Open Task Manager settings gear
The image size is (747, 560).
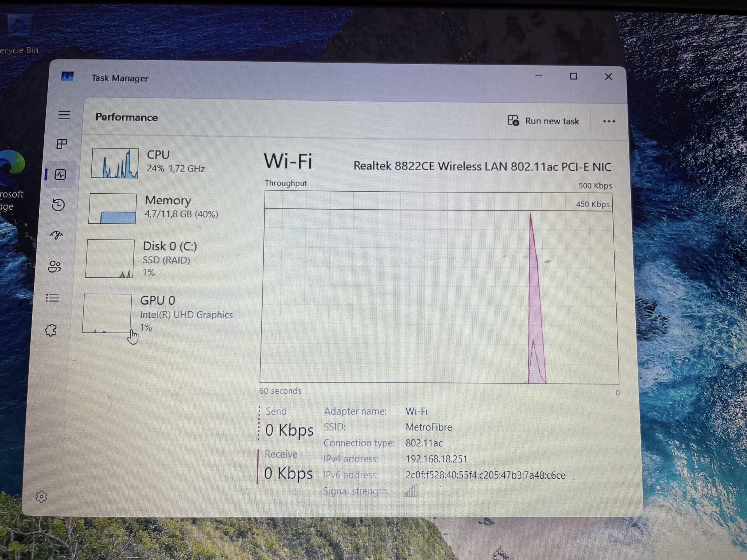tap(41, 497)
